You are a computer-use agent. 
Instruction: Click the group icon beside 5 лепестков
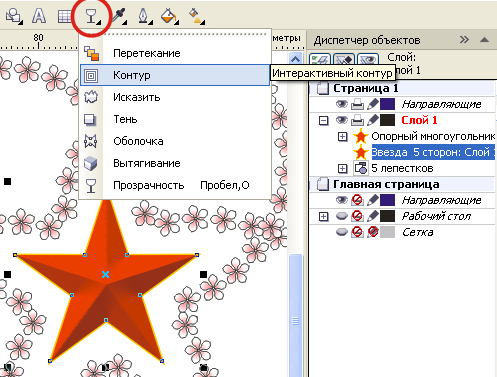click(x=361, y=168)
